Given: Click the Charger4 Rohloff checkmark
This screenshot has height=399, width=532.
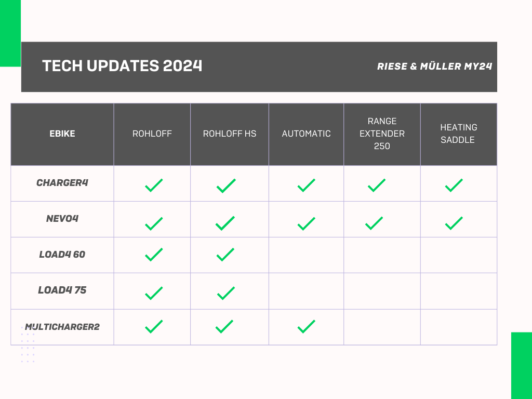Looking at the screenshot, I should 154,185.
